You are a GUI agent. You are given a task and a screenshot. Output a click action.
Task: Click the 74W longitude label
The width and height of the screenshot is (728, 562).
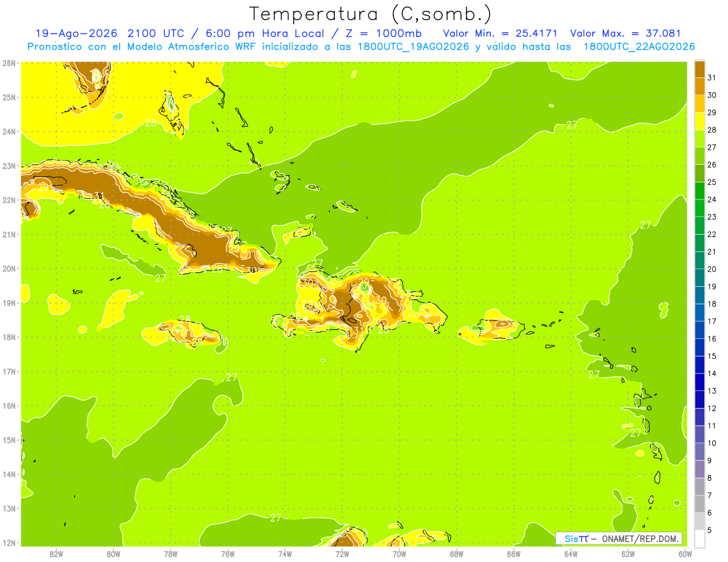point(285,553)
